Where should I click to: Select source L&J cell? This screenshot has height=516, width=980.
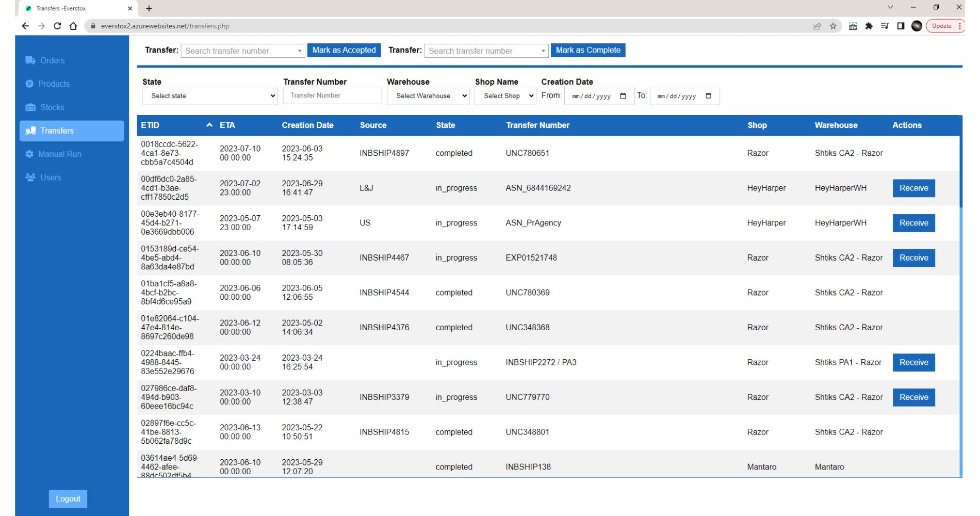click(x=366, y=188)
